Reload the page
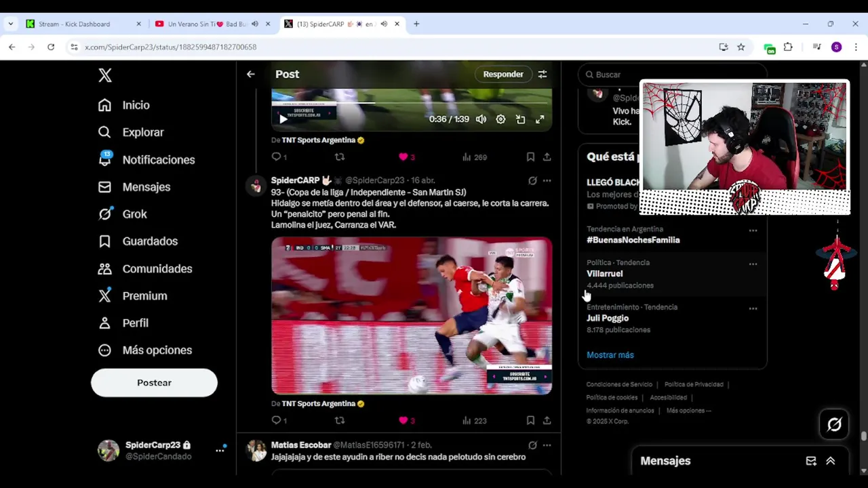 [x=51, y=47]
